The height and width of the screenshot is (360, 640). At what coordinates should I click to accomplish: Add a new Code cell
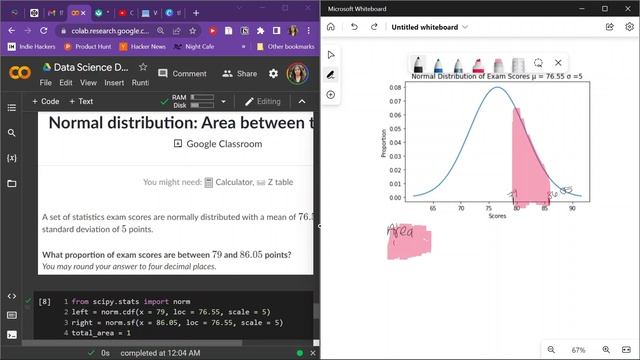coord(46,101)
